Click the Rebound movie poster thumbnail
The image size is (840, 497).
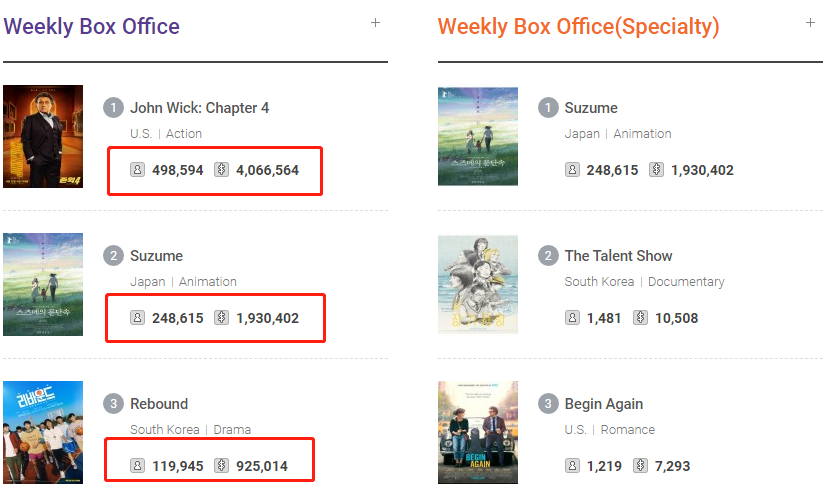click(x=43, y=432)
